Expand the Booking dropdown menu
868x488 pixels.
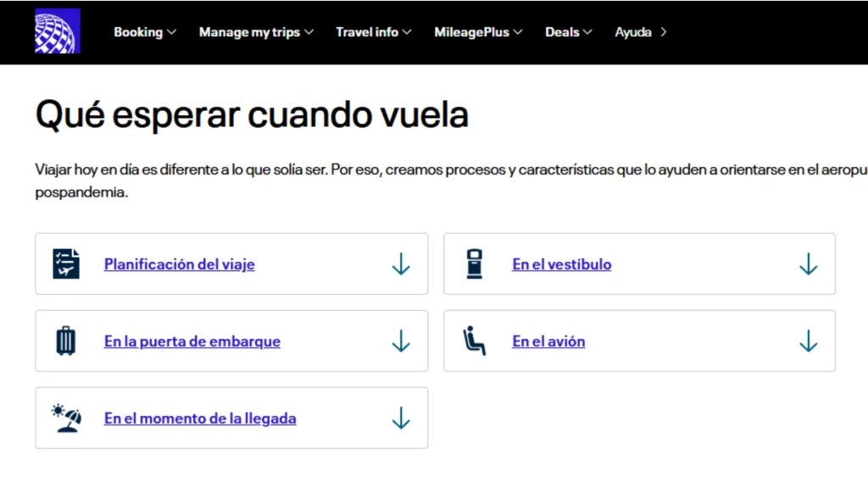(145, 32)
